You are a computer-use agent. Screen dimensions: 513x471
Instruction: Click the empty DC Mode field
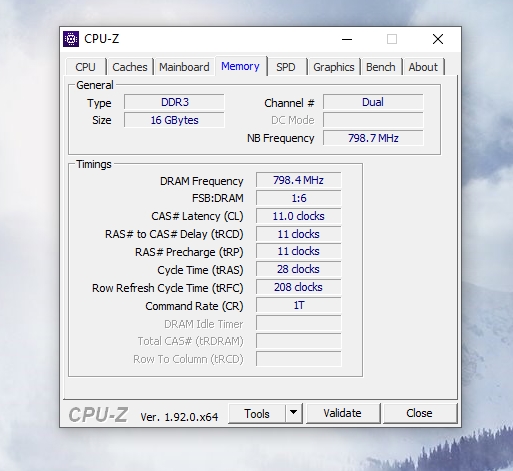click(x=373, y=120)
